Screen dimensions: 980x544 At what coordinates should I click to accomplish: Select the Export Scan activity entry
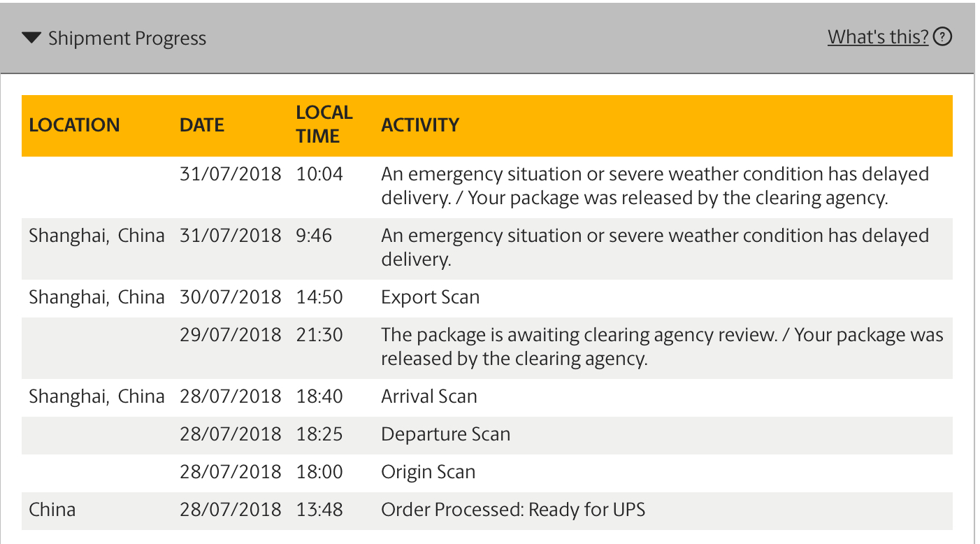click(x=431, y=297)
